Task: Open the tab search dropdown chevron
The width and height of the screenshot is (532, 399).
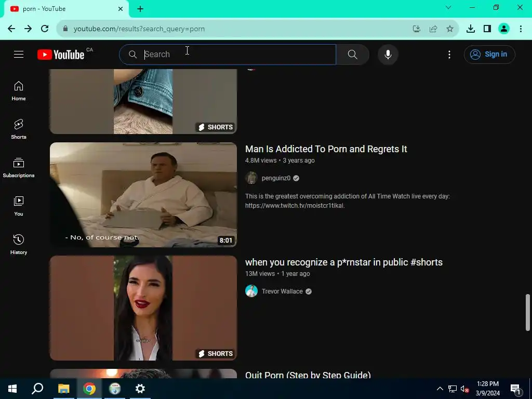Action: pyautogui.click(x=448, y=7)
